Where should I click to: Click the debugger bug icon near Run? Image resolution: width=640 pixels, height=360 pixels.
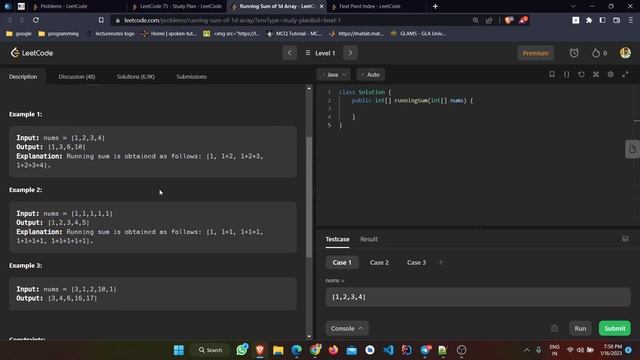pos(554,328)
